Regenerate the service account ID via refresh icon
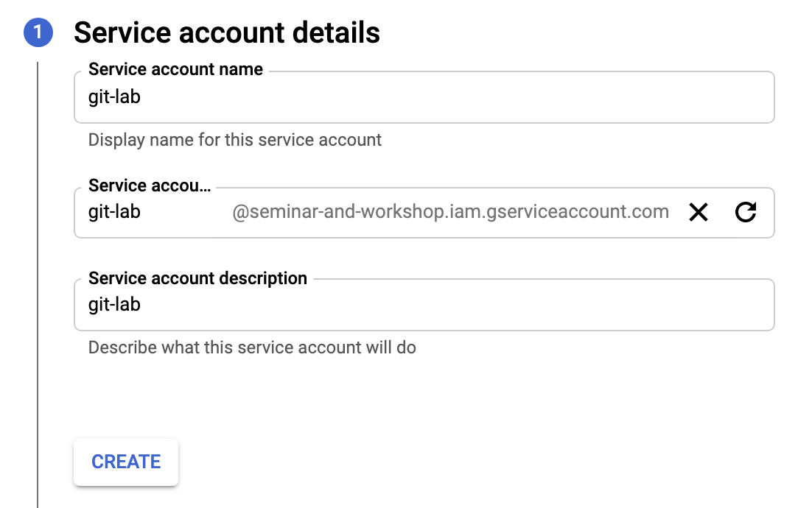Viewport: 812px width, 508px height. coord(746,213)
